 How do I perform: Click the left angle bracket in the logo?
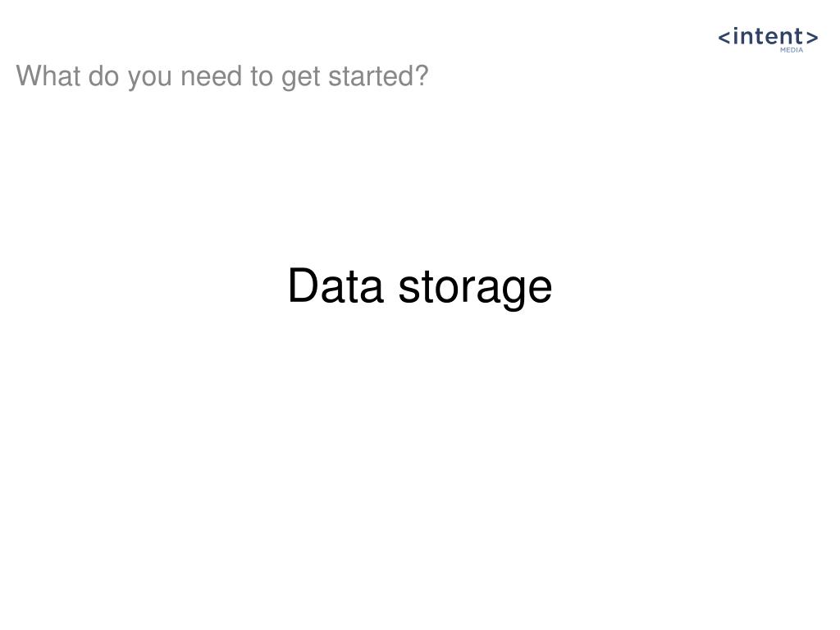(x=724, y=38)
